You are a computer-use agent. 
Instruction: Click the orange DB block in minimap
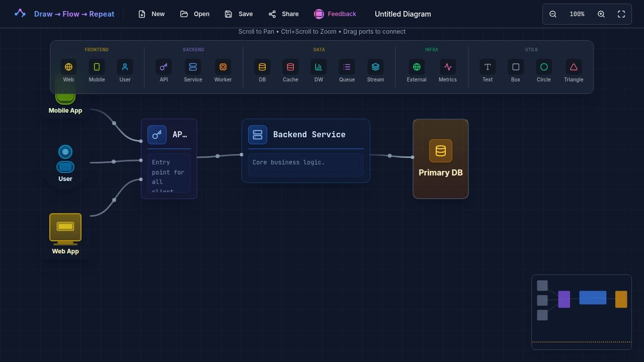621,299
